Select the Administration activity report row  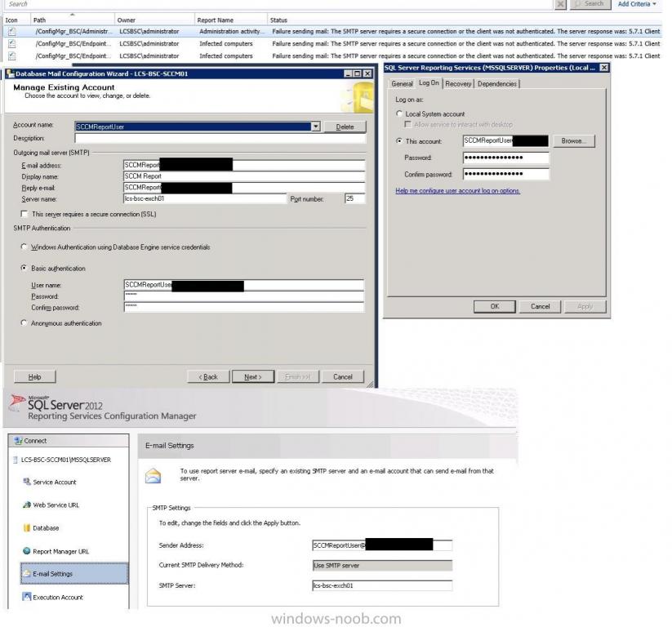pyautogui.click(x=332, y=31)
